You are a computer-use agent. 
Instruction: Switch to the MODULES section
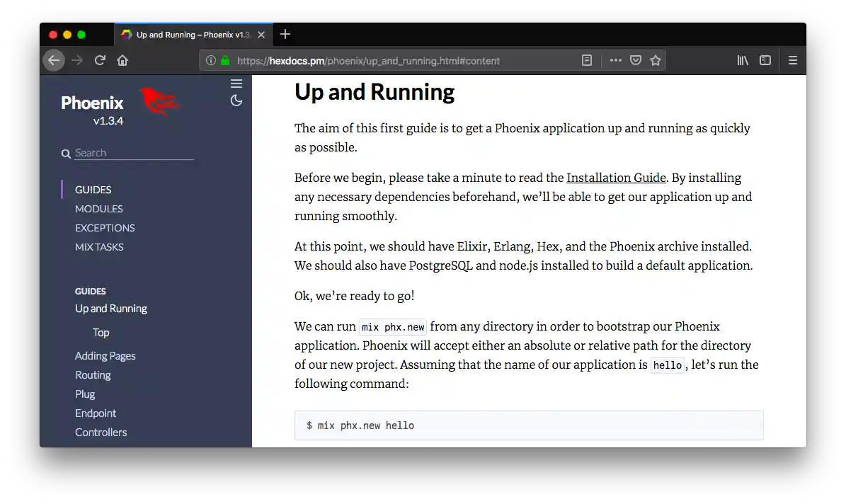pyautogui.click(x=98, y=208)
